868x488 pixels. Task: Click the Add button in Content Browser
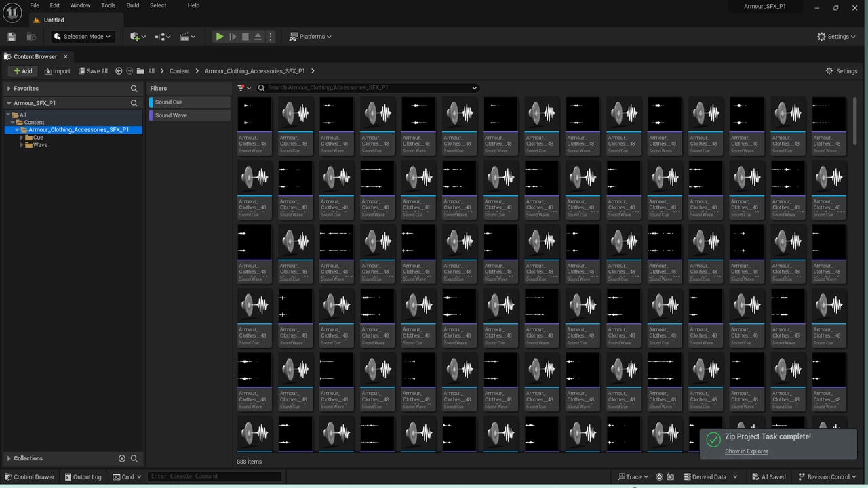pos(22,70)
